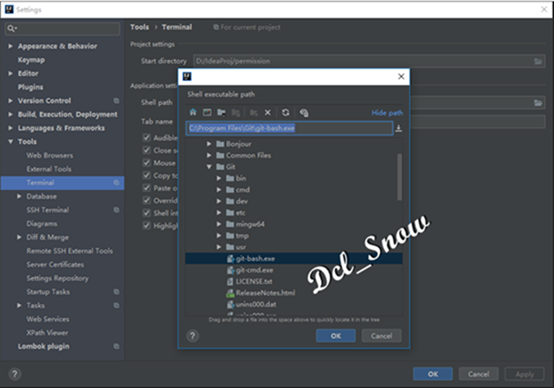Close the file chooser dialog

401,76
